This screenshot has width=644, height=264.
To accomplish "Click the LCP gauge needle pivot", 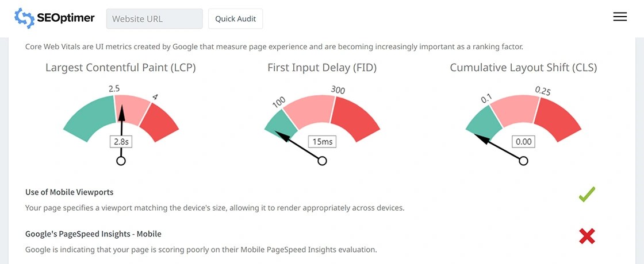I will point(121,161).
